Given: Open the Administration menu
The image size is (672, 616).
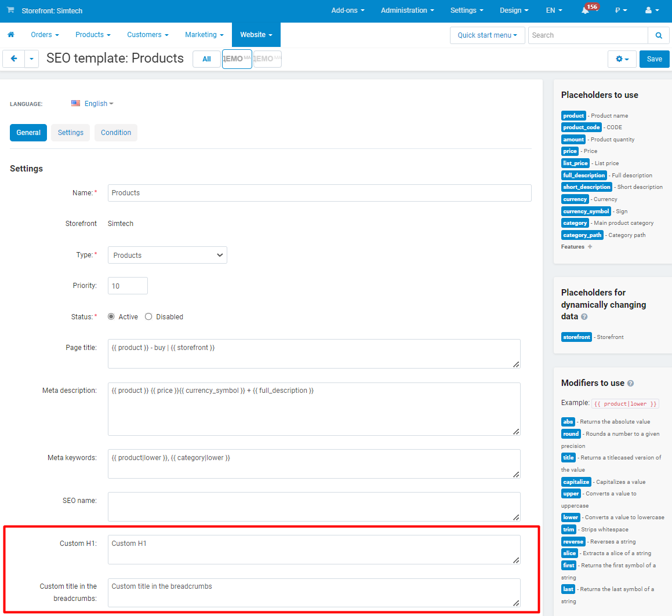Looking at the screenshot, I should (408, 10).
